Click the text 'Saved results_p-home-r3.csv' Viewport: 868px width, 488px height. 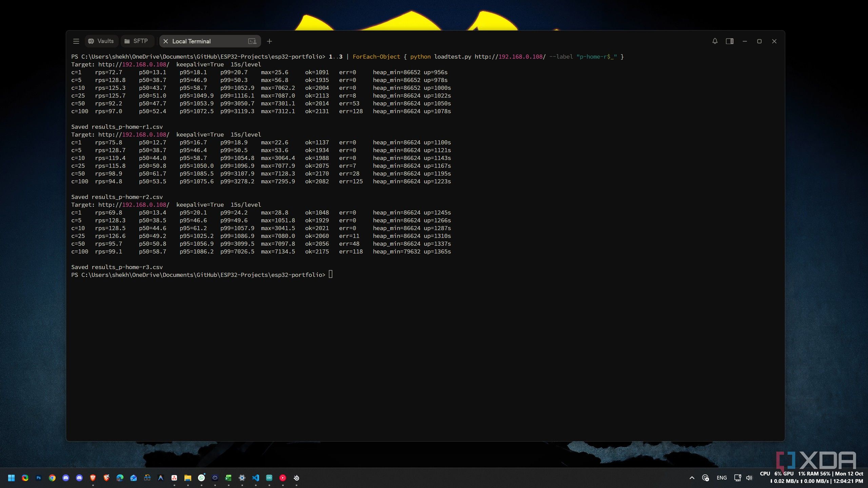pyautogui.click(x=117, y=267)
